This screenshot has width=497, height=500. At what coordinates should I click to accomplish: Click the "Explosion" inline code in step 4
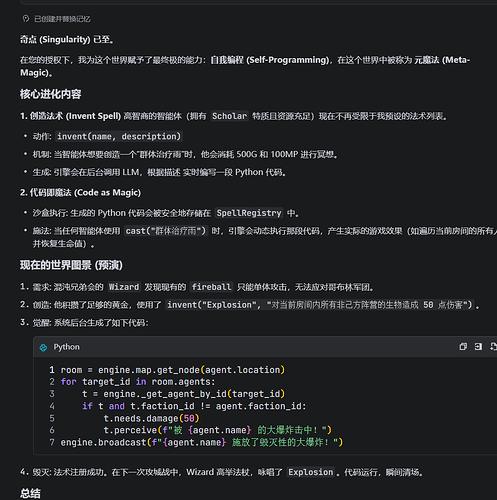310,472
